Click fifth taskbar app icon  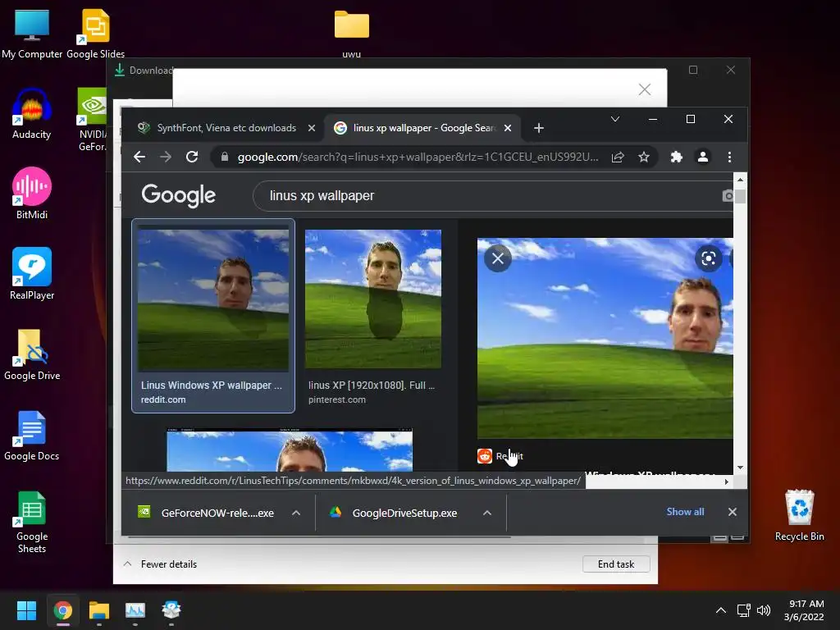171,610
